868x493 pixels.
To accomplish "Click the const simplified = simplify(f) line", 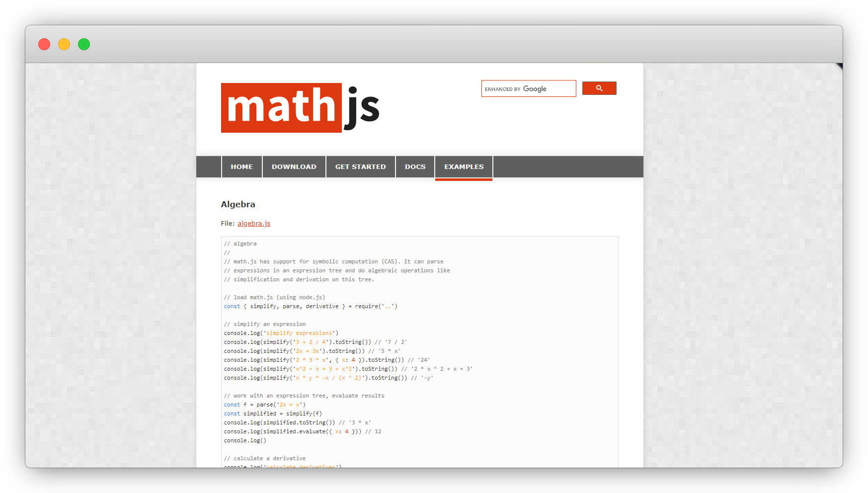I will coord(273,414).
